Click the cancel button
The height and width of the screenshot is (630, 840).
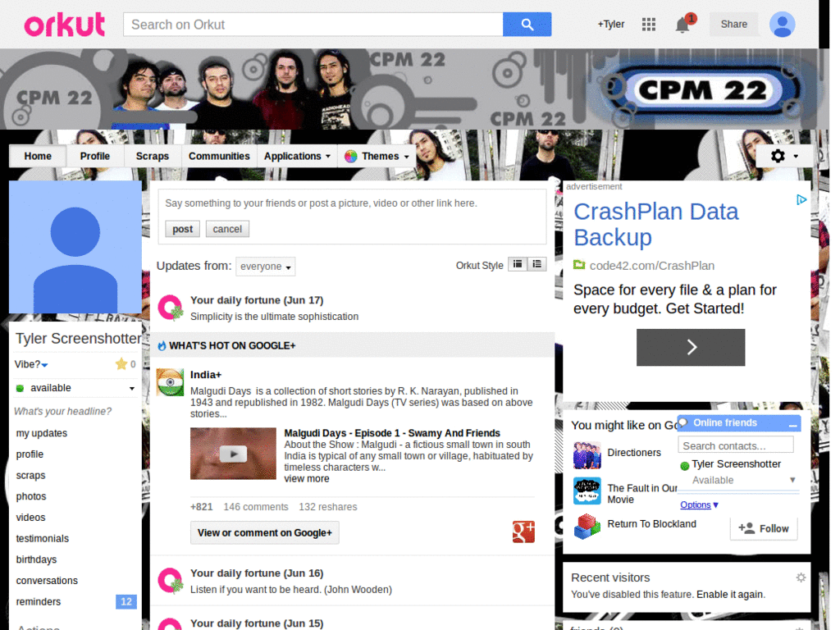pos(227,230)
